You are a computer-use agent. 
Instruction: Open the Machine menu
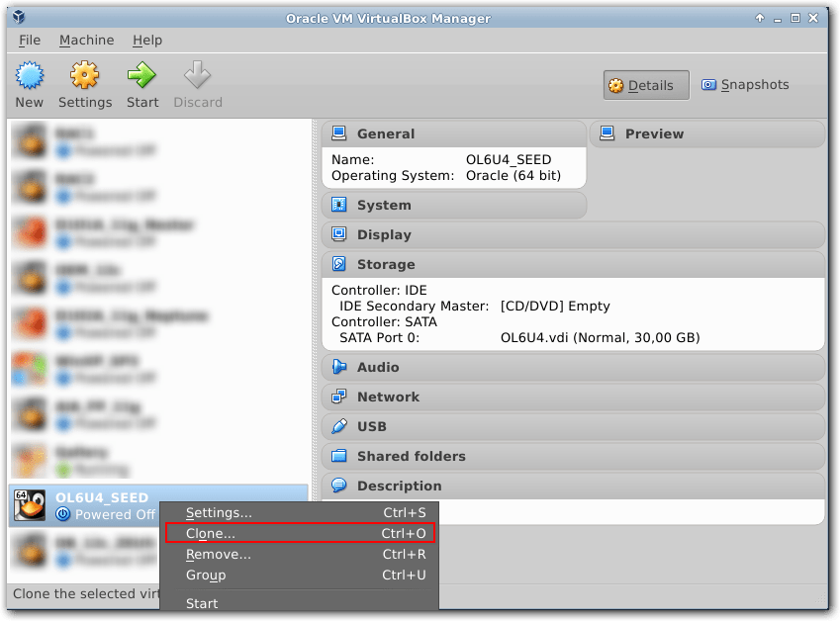coord(86,40)
